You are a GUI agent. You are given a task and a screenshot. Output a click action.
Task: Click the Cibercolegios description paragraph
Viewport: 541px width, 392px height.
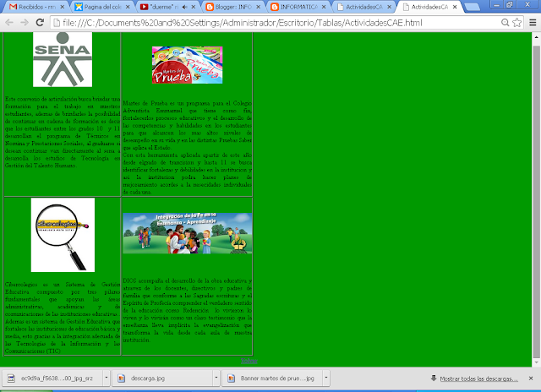tap(63, 318)
